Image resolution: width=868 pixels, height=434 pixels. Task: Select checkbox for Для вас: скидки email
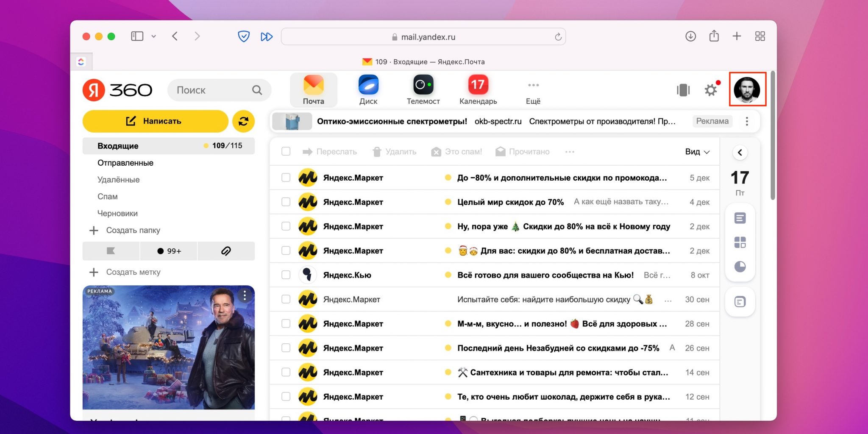(286, 250)
